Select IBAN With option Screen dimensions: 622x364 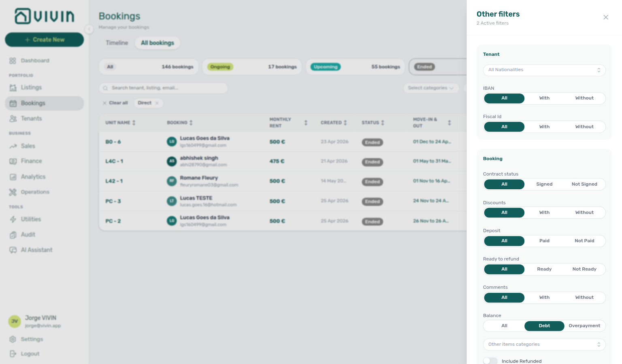(544, 98)
